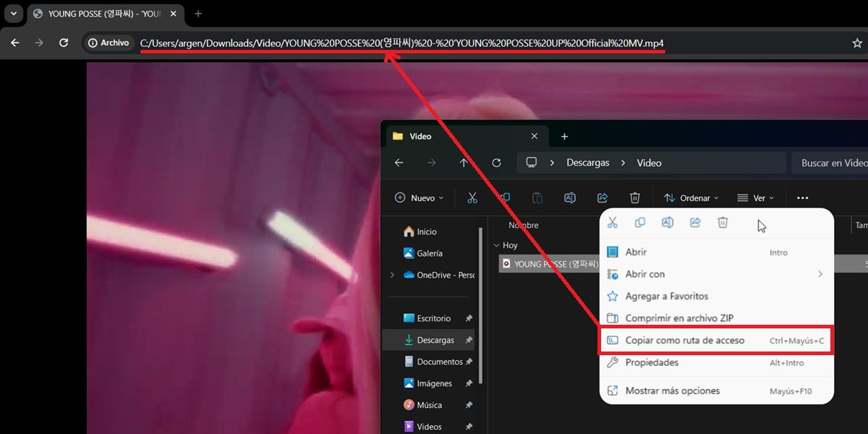Viewport: 868px width, 434px height.
Task: Close the Video tab in File Explorer
Action: point(535,136)
